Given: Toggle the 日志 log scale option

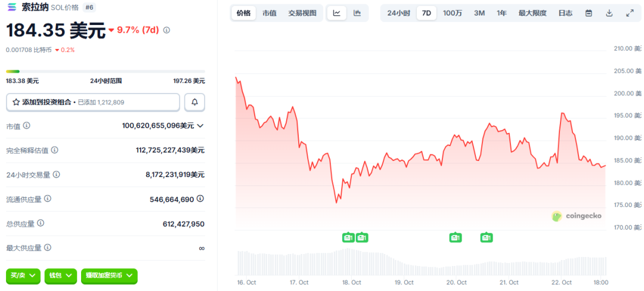Looking at the screenshot, I should point(565,13).
